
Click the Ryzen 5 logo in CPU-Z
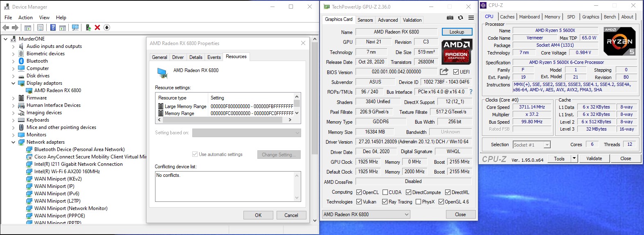pyautogui.click(x=619, y=41)
